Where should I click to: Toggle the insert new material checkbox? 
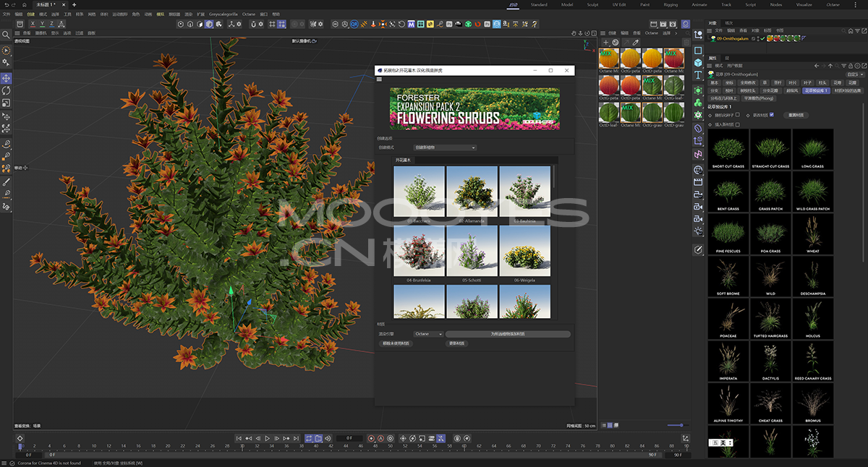pos(737,124)
